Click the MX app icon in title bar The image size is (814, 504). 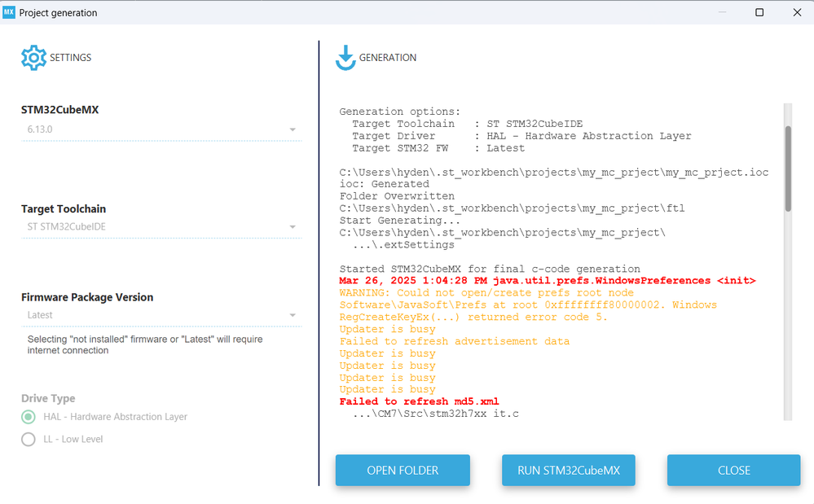click(x=9, y=12)
